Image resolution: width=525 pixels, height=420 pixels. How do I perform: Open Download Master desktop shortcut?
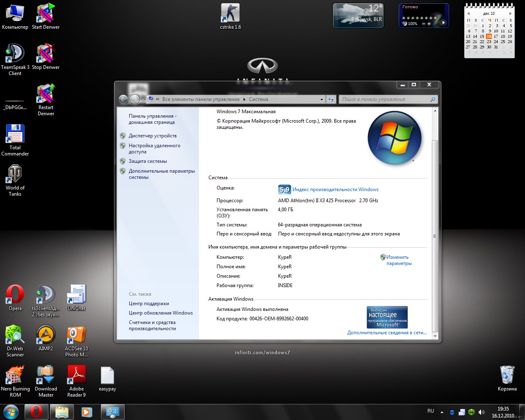46,381
